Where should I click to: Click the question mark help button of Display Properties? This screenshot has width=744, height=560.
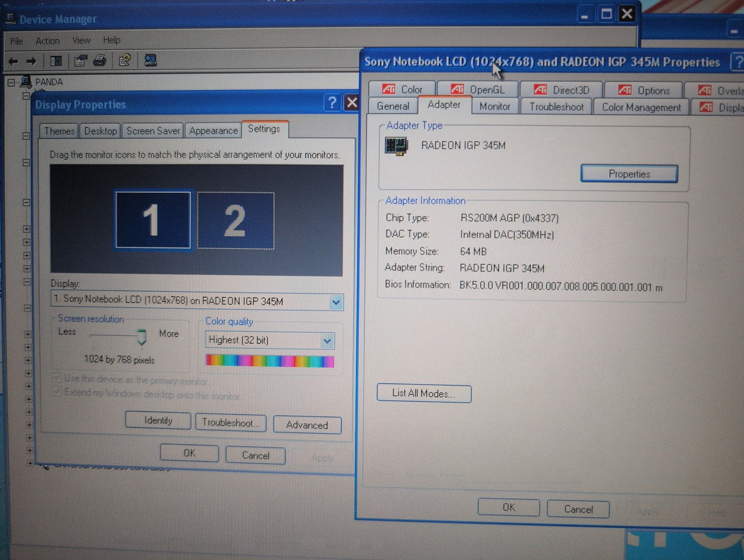[333, 102]
